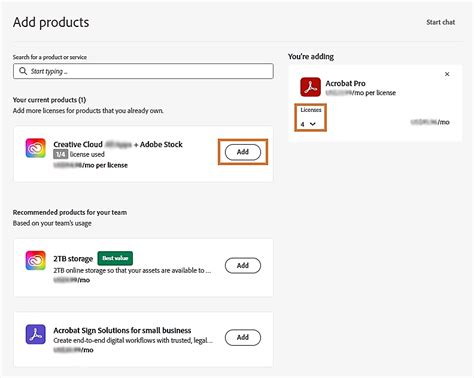Click 'Creative Cloud + Adobe Stock' product title
This screenshot has height=378, width=474.
[x=118, y=144]
